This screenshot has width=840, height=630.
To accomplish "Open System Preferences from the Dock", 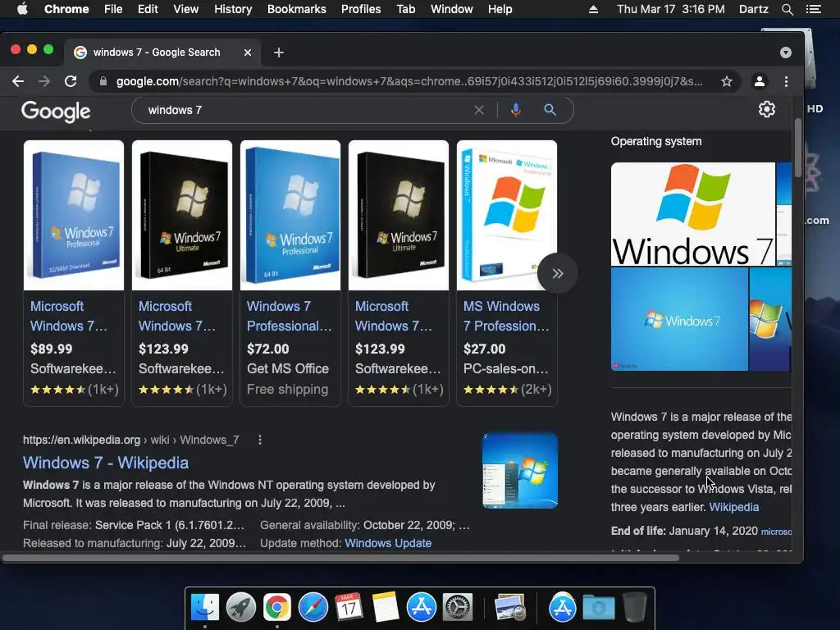I will pyautogui.click(x=457, y=607).
